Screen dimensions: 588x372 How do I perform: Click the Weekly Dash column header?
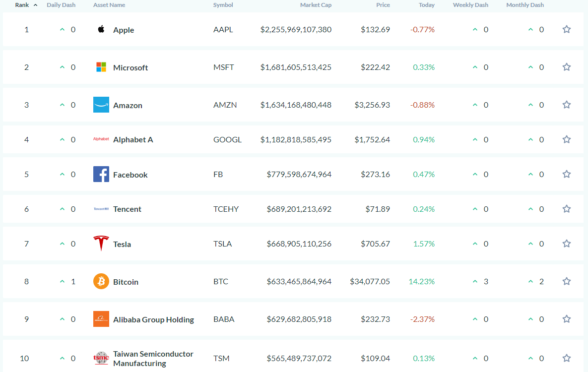click(x=470, y=5)
